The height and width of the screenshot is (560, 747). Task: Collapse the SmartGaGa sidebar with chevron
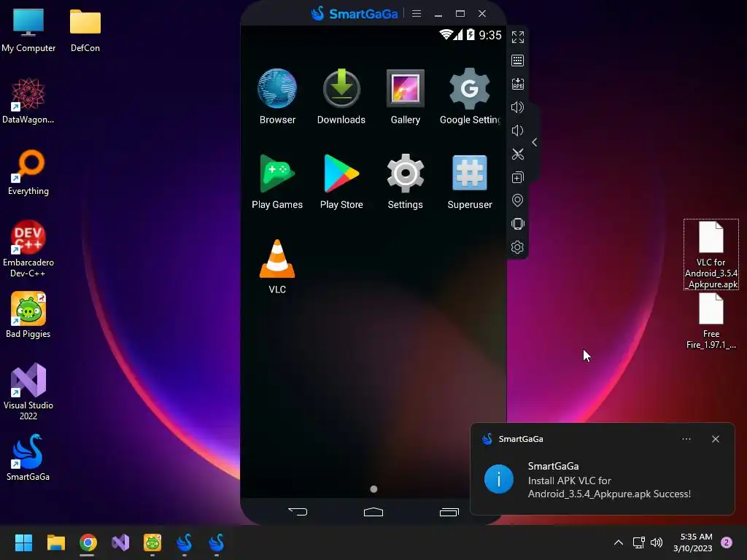(535, 142)
